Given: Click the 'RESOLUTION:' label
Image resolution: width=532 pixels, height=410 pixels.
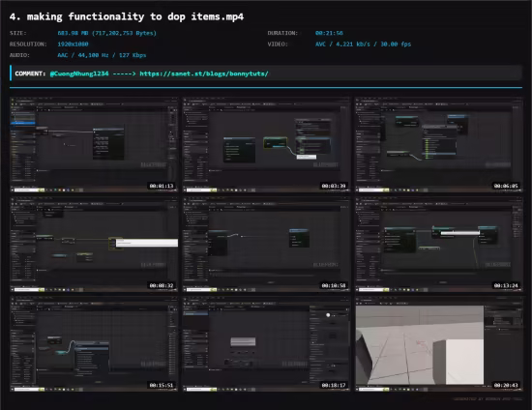Looking at the screenshot, I should (x=28, y=44).
